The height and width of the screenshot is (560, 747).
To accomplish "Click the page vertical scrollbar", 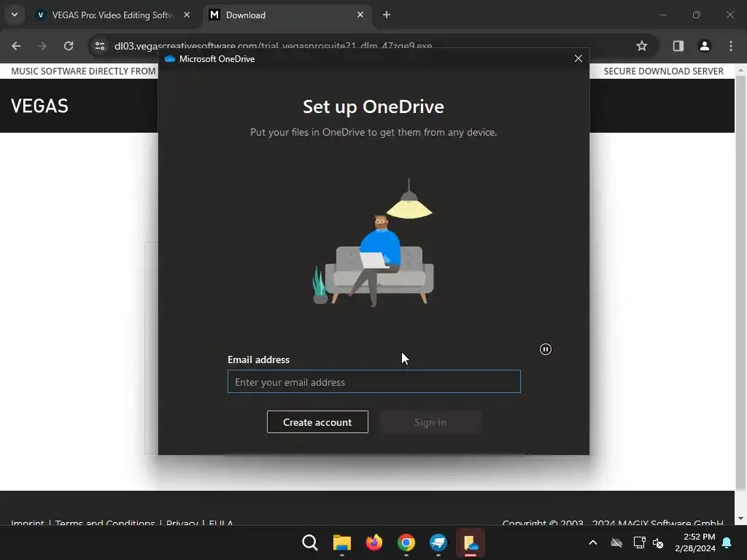I will coord(740,282).
